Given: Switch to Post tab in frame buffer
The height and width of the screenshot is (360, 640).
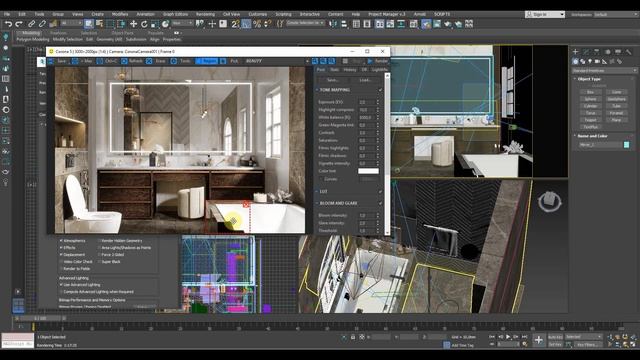Looking at the screenshot, I should [321, 70].
